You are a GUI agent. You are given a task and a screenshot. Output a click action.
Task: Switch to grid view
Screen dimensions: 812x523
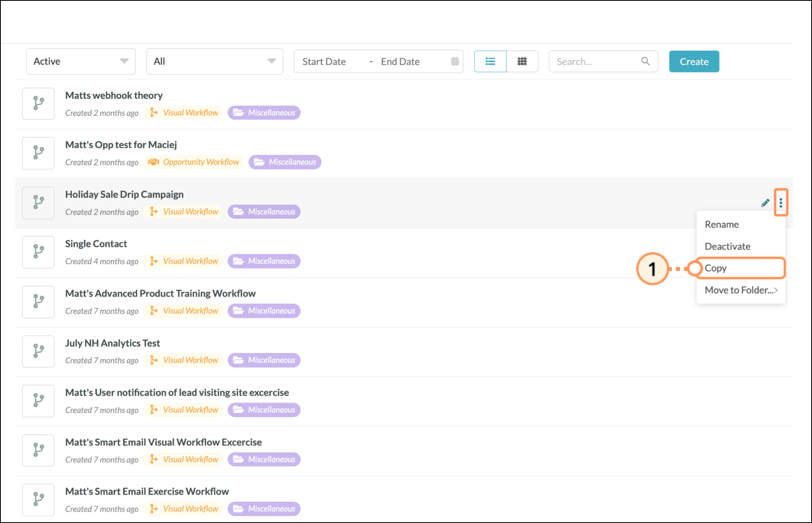coord(522,62)
